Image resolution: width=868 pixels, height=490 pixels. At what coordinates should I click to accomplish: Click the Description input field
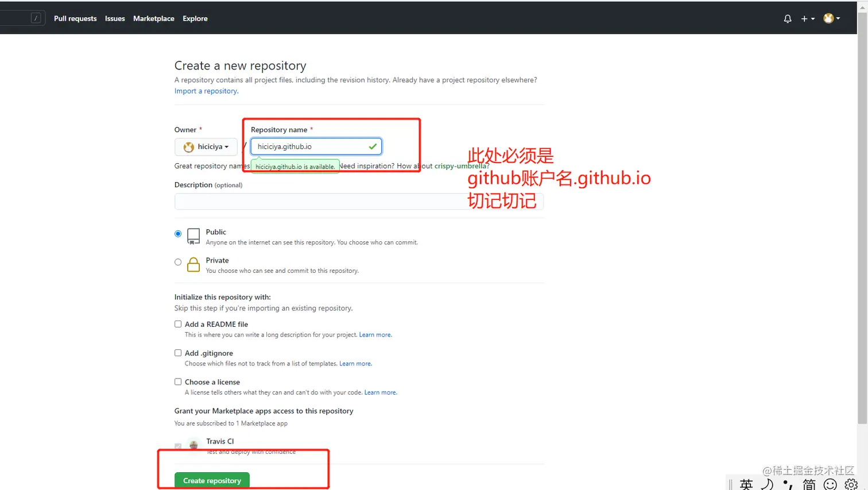(x=359, y=201)
